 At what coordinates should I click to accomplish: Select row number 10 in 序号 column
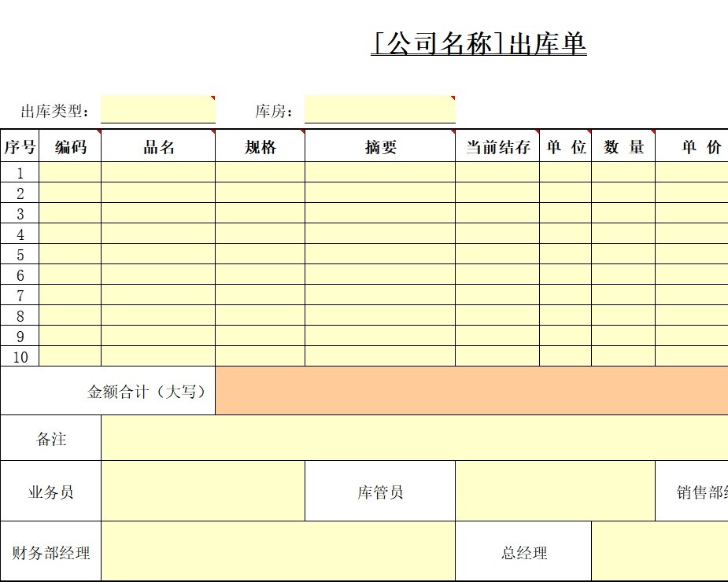tap(19, 356)
